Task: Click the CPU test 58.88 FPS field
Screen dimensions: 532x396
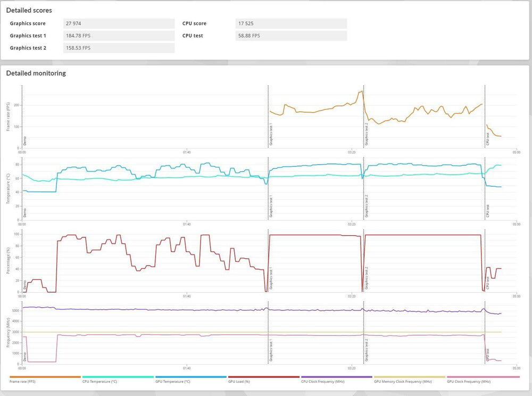Action: pyautogui.click(x=290, y=36)
